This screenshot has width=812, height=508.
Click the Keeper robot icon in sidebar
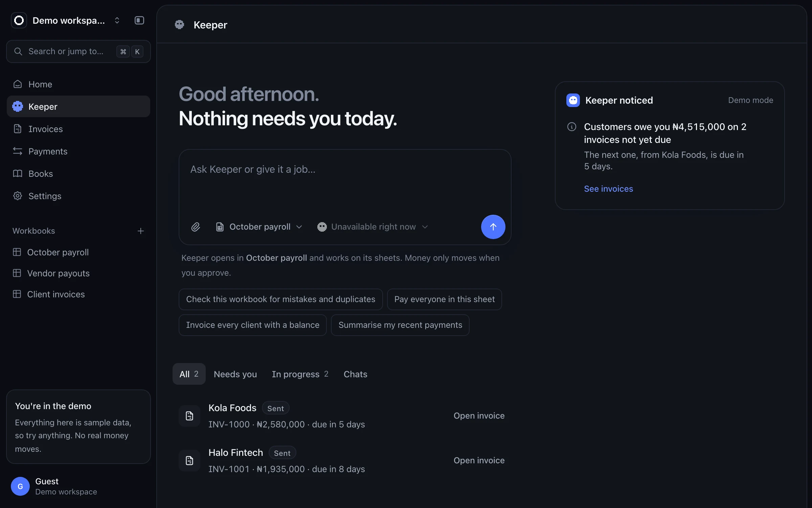tap(18, 106)
